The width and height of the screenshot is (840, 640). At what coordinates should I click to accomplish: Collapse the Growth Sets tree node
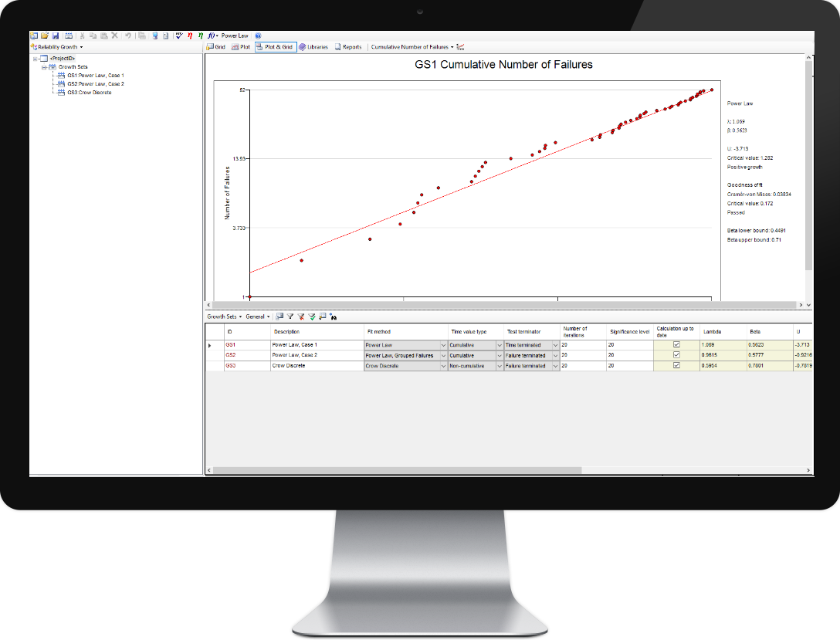point(45,67)
